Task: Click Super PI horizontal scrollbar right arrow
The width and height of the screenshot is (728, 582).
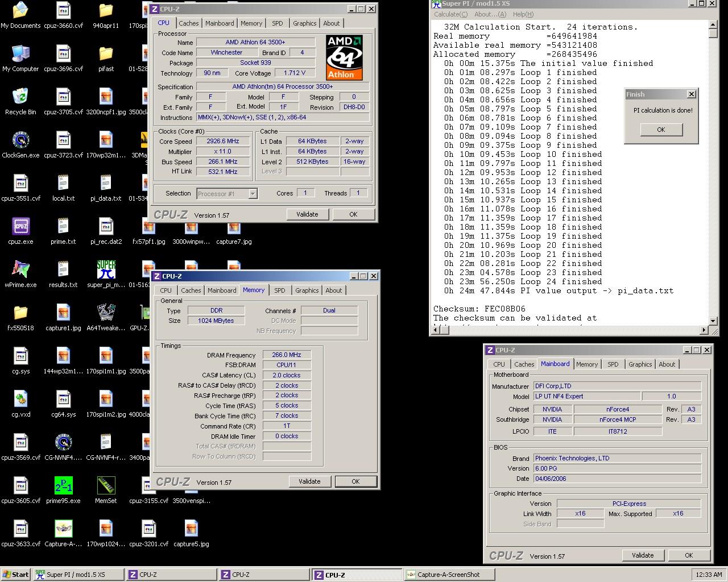Action: coord(704,330)
